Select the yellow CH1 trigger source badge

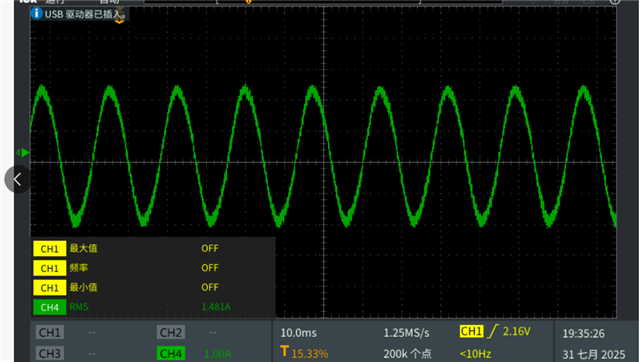point(471,331)
